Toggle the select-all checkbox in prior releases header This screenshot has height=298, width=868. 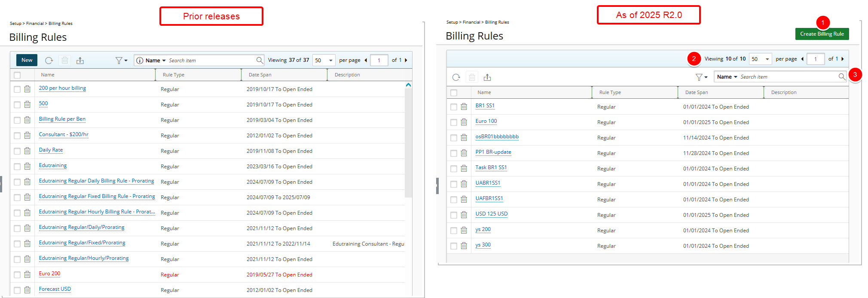(x=17, y=75)
